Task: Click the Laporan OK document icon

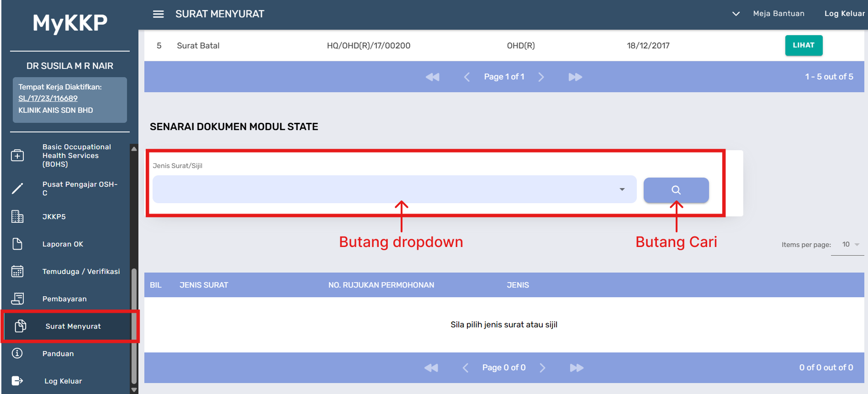Action: [x=17, y=244]
